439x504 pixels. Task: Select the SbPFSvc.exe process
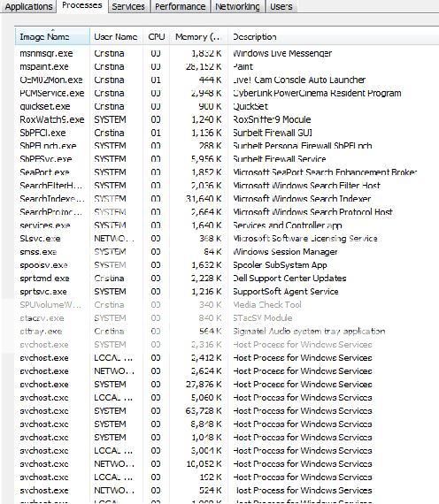pyautogui.click(x=227, y=159)
